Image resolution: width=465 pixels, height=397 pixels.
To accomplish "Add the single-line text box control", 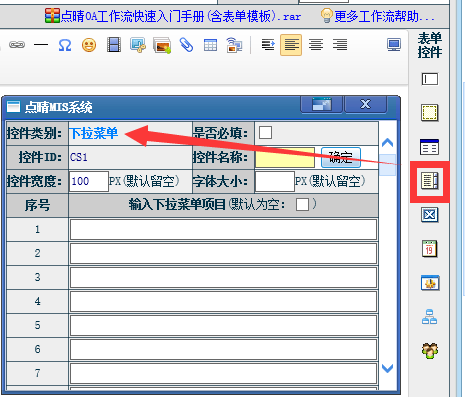I will point(430,79).
